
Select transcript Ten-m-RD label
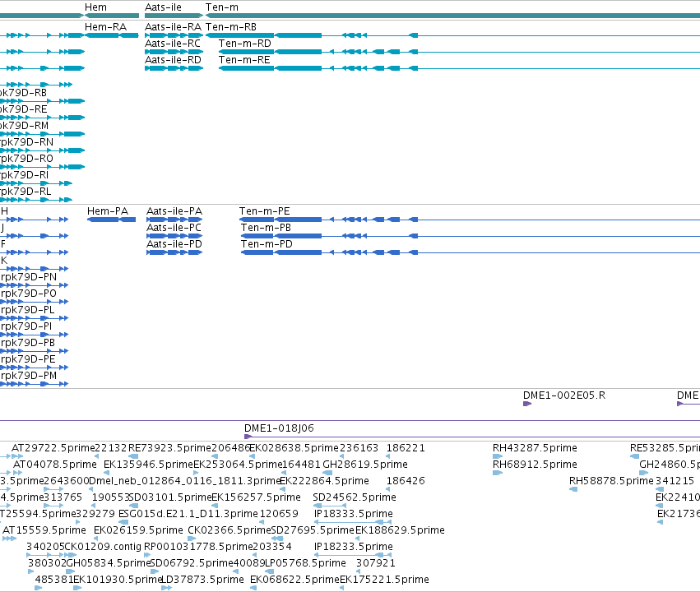pyautogui.click(x=244, y=44)
